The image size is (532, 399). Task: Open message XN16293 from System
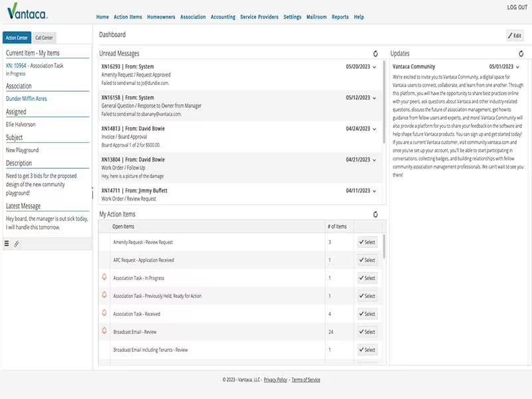[239, 75]
